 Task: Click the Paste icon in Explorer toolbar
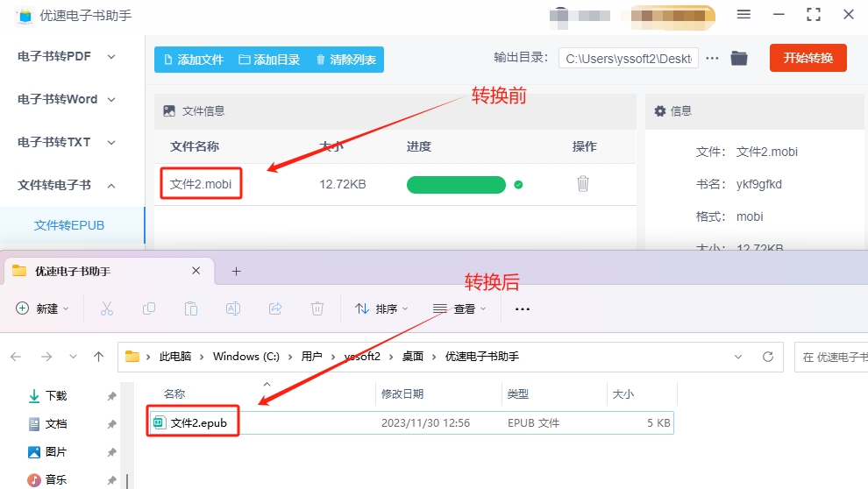click(191, 308)
